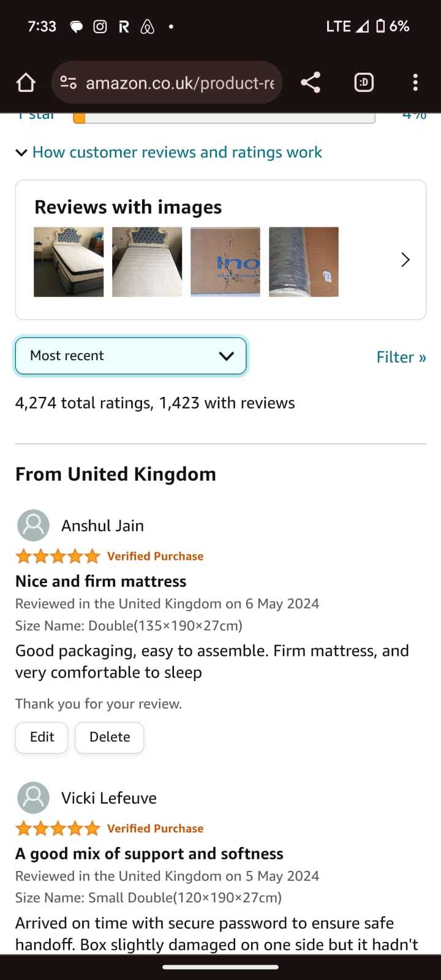Tap the Vicki Lefeuve reviewer name
The image size is (441, 980).
109,798
